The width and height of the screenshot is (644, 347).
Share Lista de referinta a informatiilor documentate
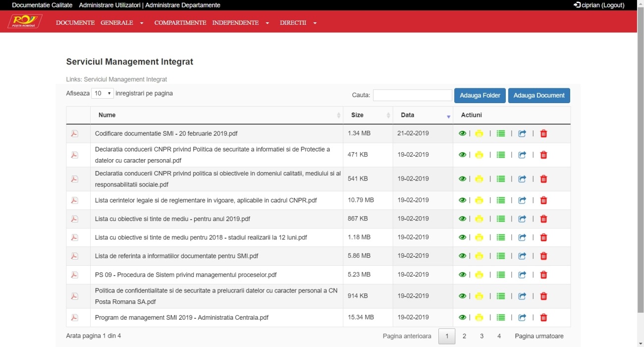pos(522,256)
